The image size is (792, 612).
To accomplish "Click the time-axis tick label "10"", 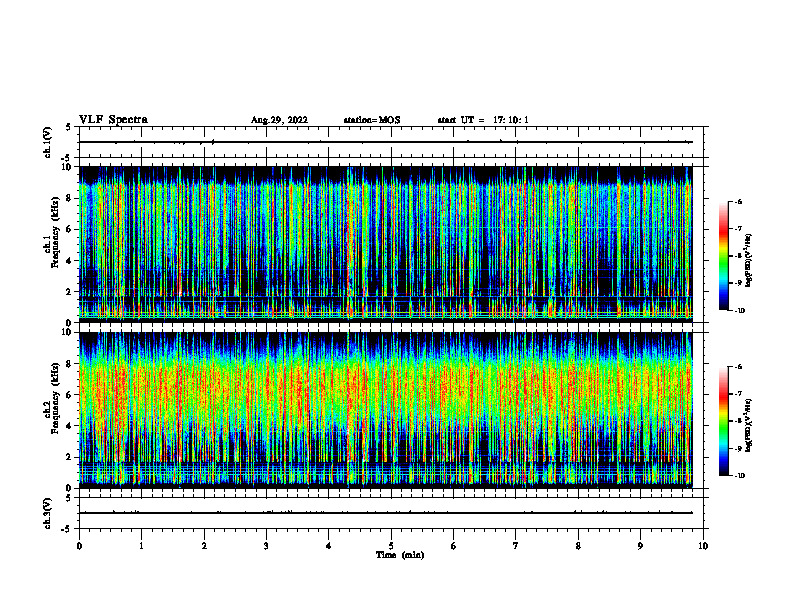I will (x=703, y=546).
